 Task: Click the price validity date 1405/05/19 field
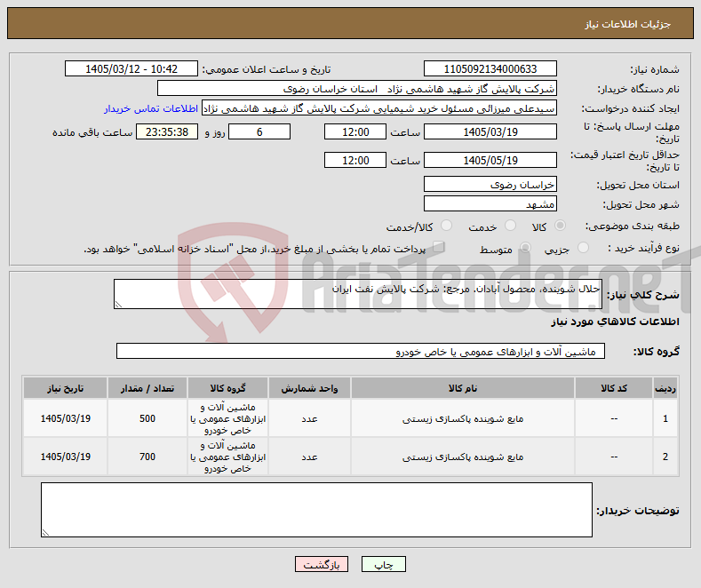pos(490,160)
